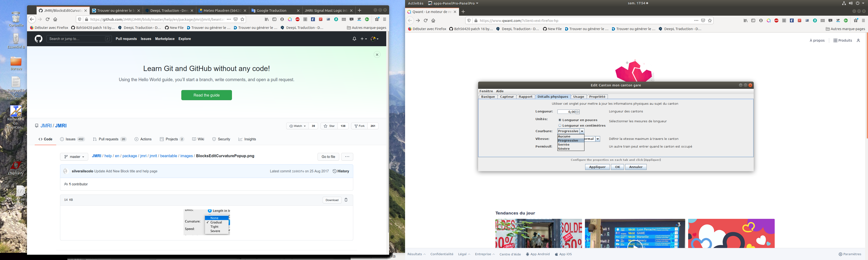Viewport: 868px width, 260px height.
Task: Open the Vitesse dropdown arrow
Action: (x=597, y=139)
